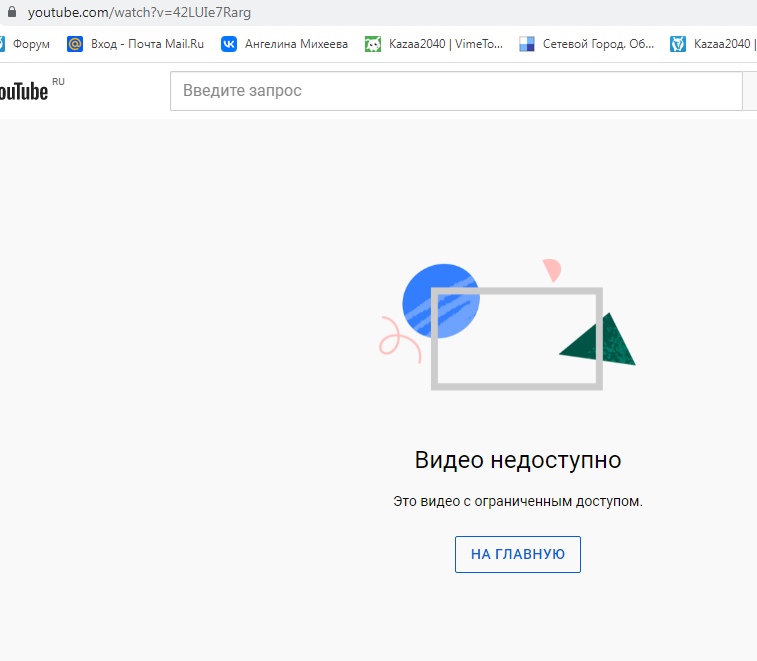
Task: Open the 'Сетевой Город. Об...' bookmark
Action: coord(598,44)
